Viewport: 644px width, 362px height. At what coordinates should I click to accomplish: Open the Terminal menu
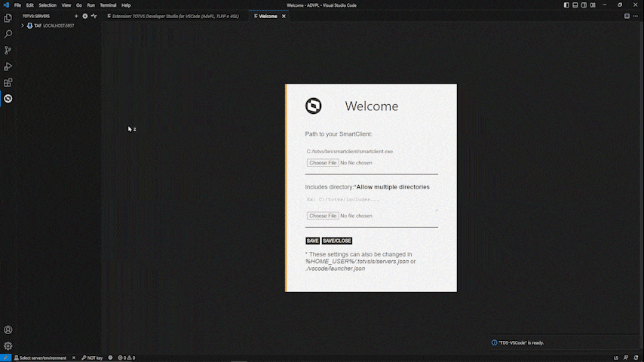(108, 5)
